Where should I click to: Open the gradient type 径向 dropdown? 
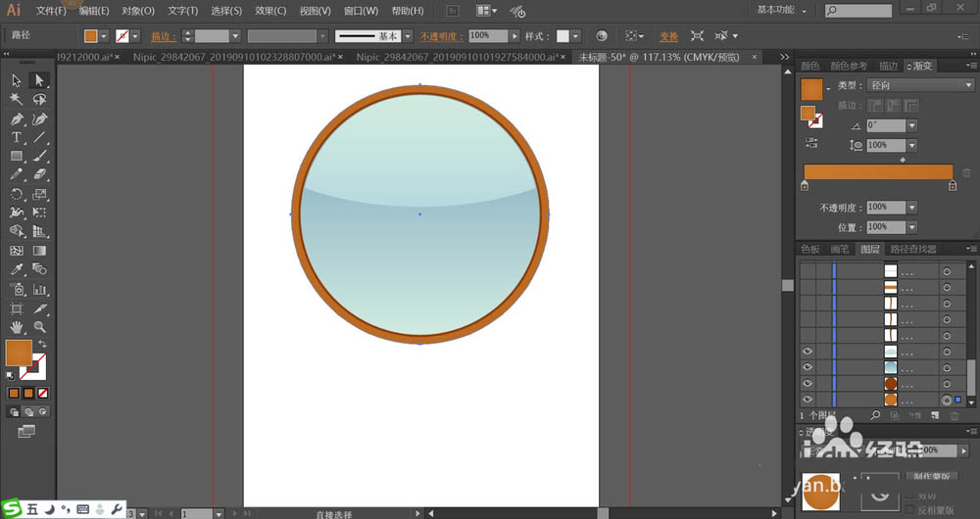coord(920,85)
